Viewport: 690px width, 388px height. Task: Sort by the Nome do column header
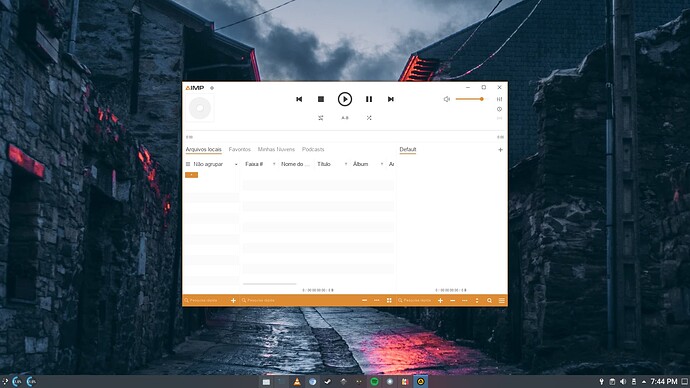295,164
